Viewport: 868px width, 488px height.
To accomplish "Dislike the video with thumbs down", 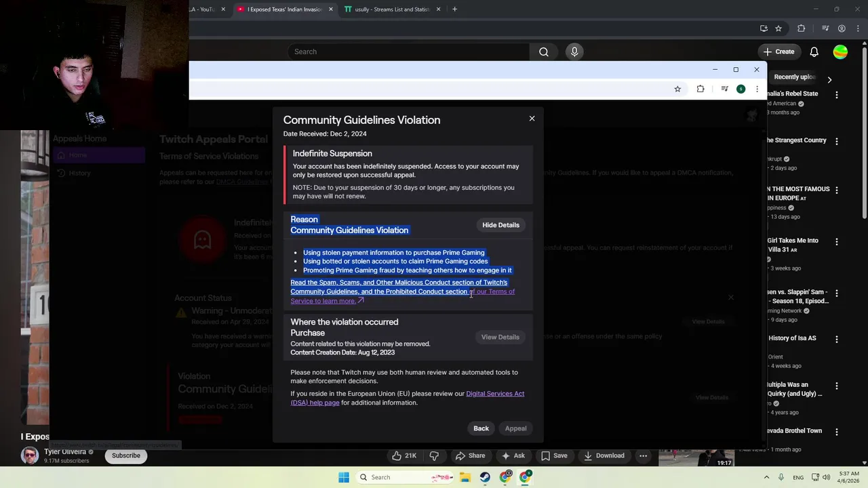I will coord(434,455).
